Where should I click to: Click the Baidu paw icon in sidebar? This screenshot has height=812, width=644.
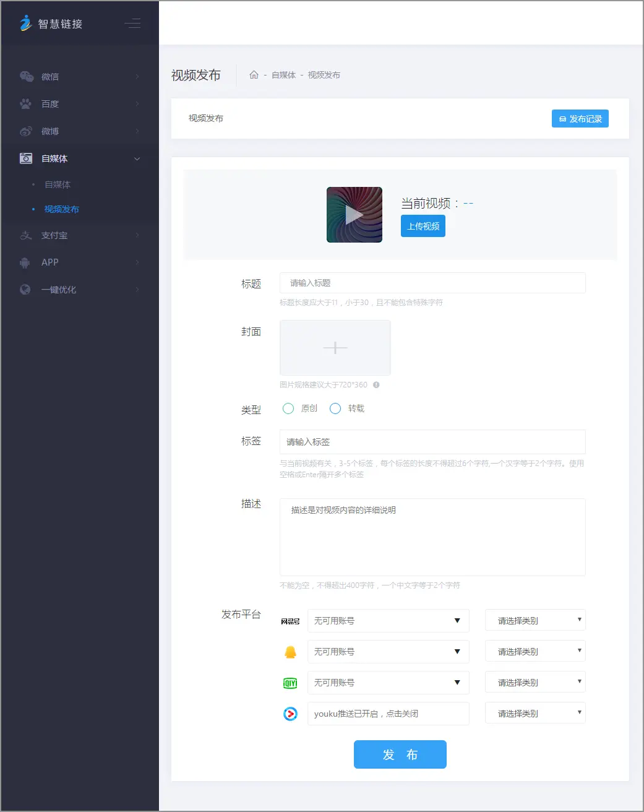click(25, 104)
